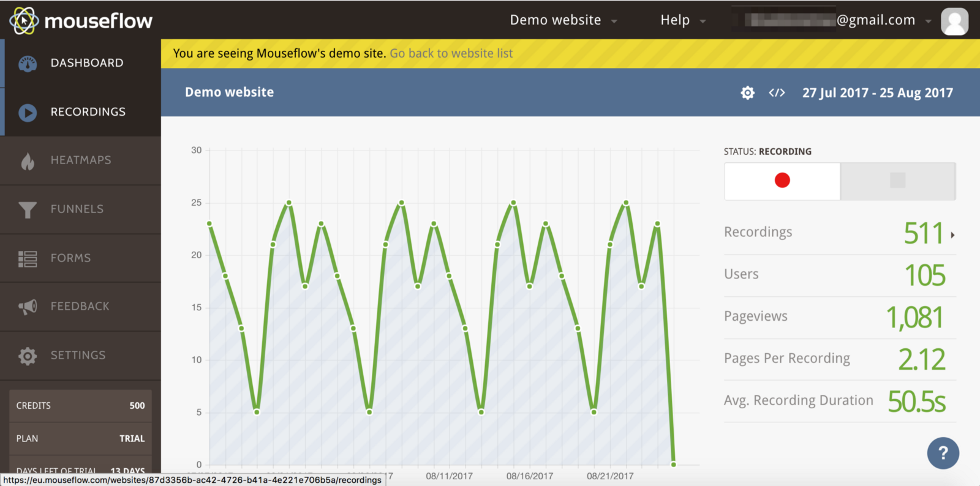Click the Pageviews value 1,081
The height and width of the screenshot is (486, 980).
915,318
